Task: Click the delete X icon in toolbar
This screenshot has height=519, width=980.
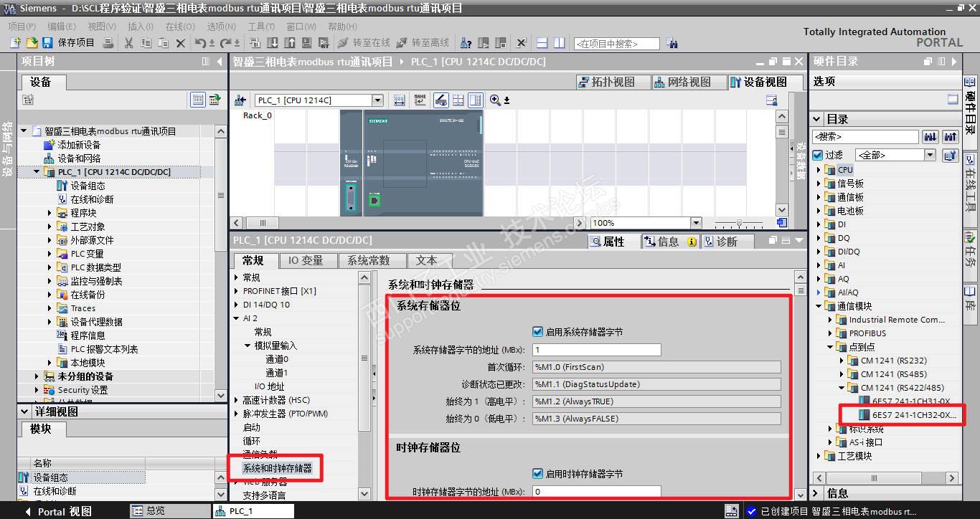Action: tap(180, 43)
